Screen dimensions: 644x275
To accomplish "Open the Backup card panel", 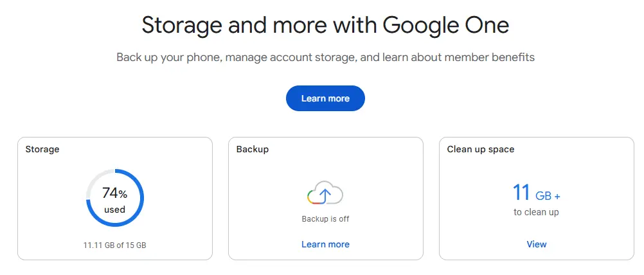I will pyautogui.click(x=326, y=199).
